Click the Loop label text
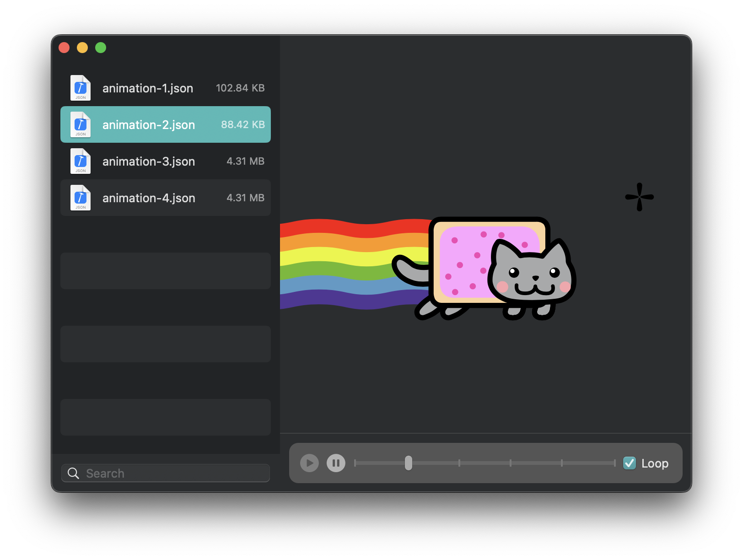 pyautogui.click(x=655, y=463)
